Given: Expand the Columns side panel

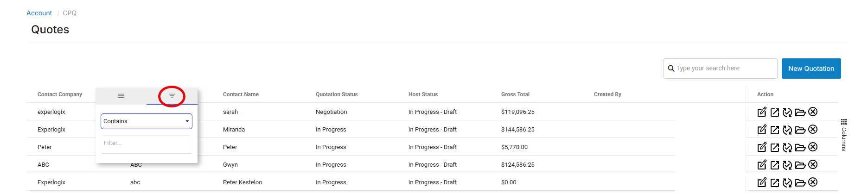Looking at the screenshot, I should point(844,135).
